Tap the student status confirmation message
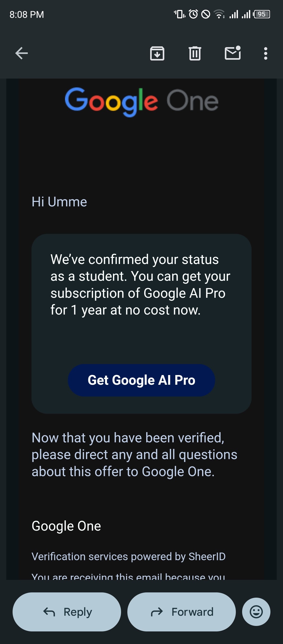The width and height of the screenshot is (283, 644). tap(140, 285)
